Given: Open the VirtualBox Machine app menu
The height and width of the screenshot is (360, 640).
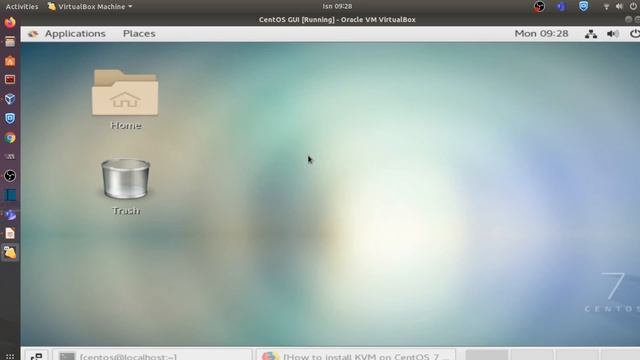Looking at the screenshot, I should click(x=90, y=7).
